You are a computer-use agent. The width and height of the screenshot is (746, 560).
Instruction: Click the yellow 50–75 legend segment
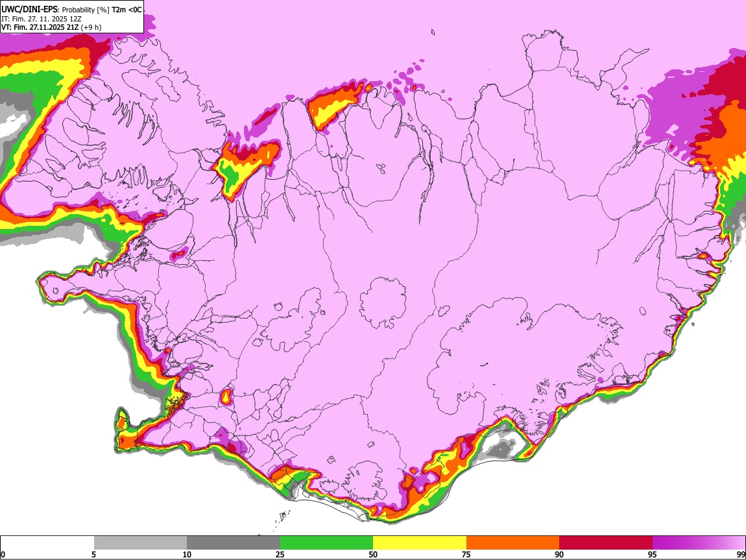[420, 542]
